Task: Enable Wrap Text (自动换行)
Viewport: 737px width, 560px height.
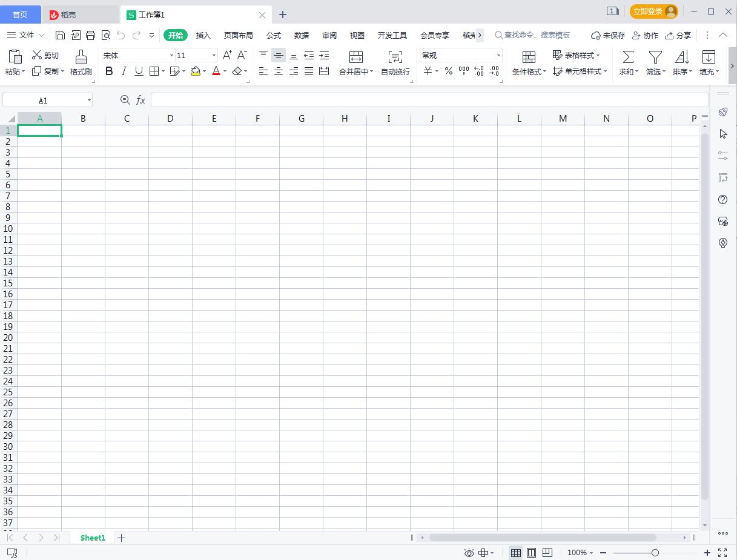Action: click(394, 63)
